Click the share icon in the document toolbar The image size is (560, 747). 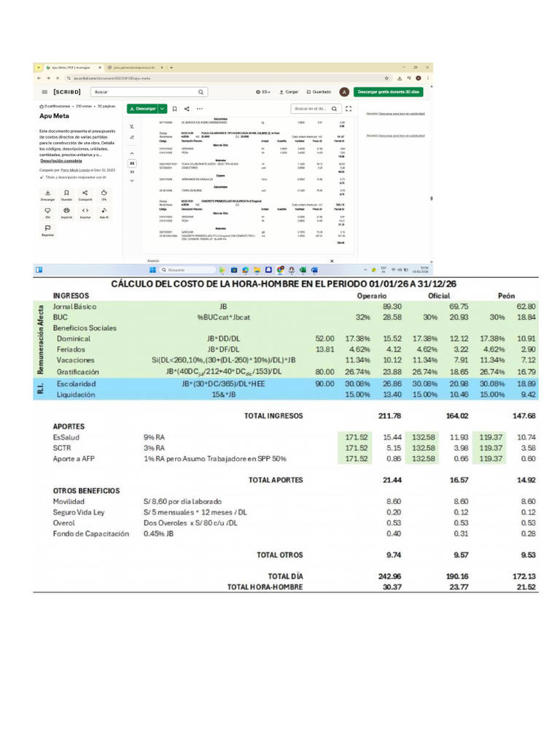click(x=187, y=109)
